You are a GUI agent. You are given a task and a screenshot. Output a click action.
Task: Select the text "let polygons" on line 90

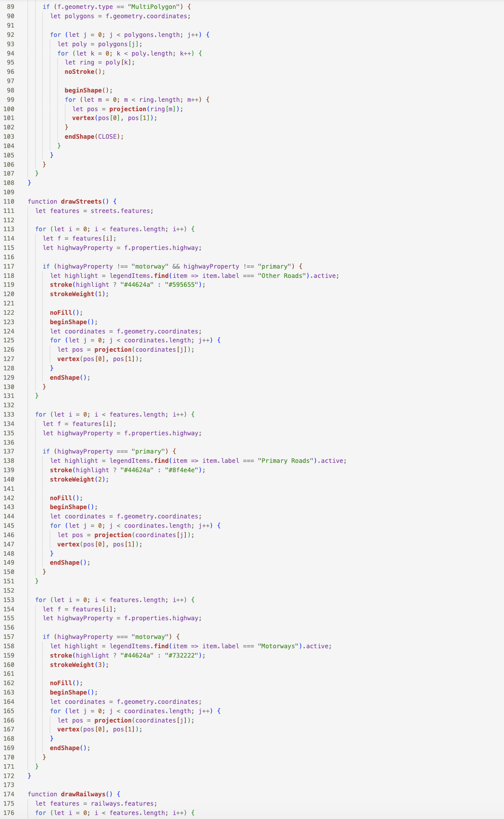coord(72,16)
